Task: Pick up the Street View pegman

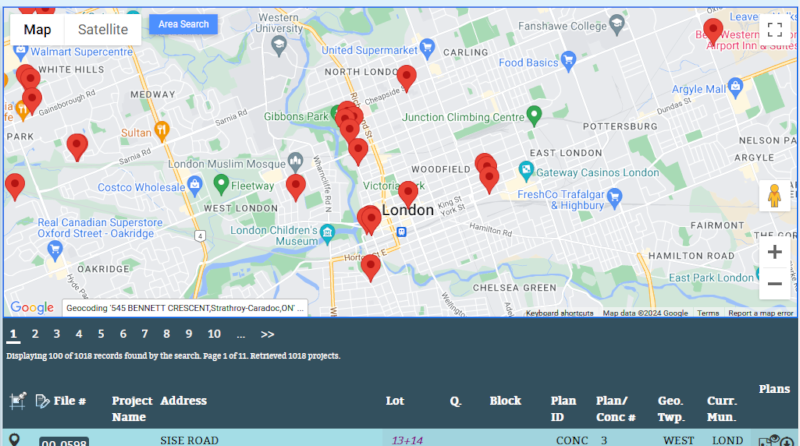Action: 774,195
